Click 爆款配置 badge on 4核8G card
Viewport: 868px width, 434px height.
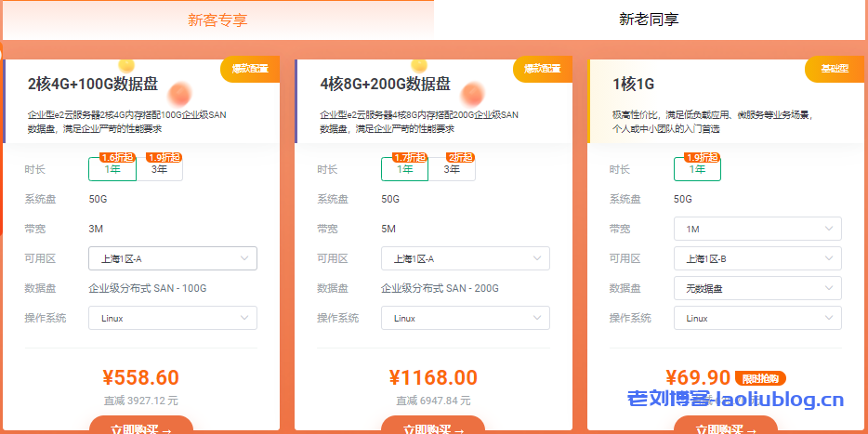point(543,69)
